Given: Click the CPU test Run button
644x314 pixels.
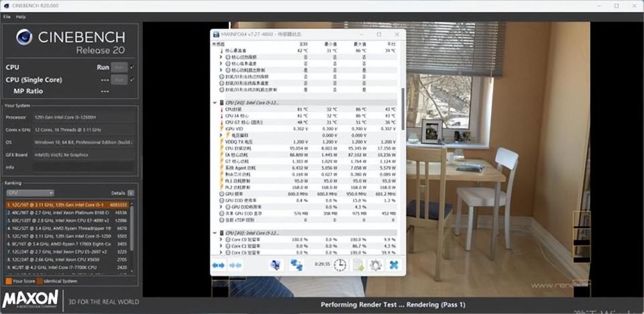Looking at the screenshot, I should (x=119, y=67).
